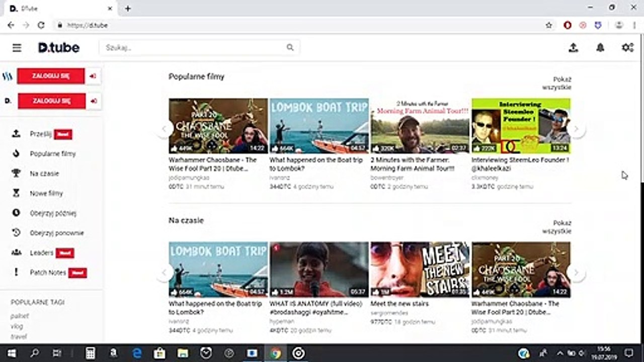Click the login arrow icon beside DTube login
The image size is (644, 362).
click(x=93, y=101)
